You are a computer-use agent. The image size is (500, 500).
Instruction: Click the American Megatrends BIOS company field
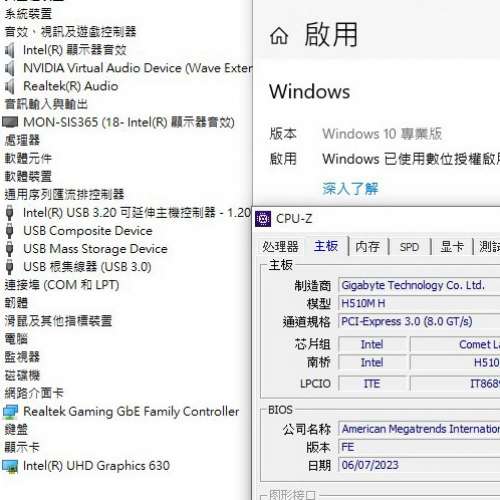coord(419,429)
